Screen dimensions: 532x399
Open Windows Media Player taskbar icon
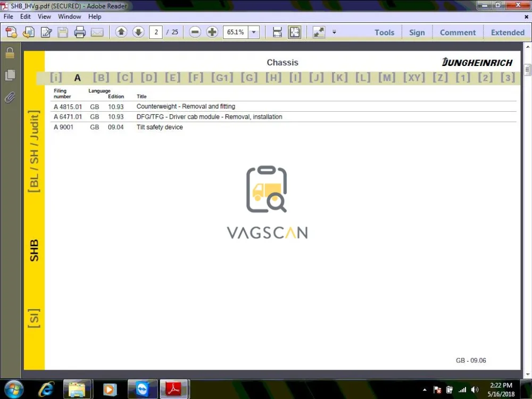pyautogui.click(x=109, y=389)
